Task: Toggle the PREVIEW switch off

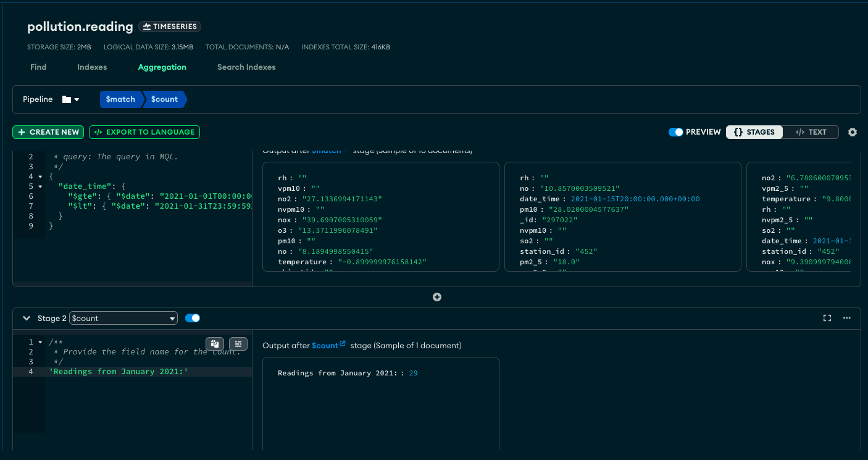Action: [676, 132]
